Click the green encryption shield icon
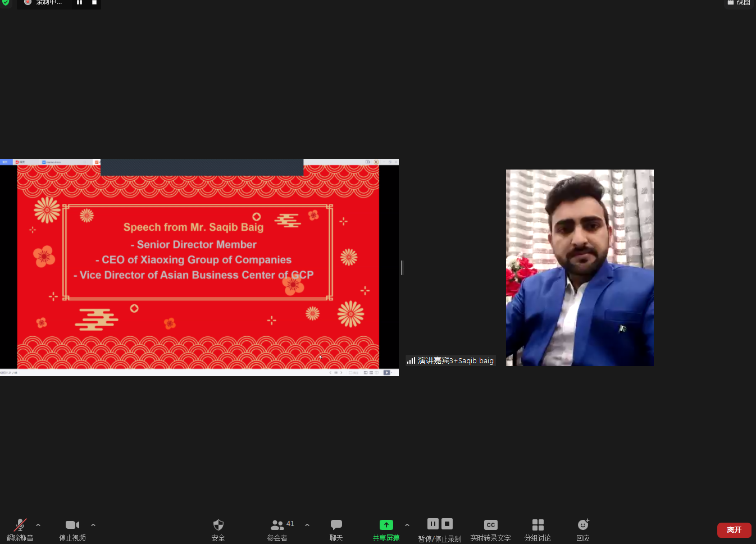756x544 pixels. tap(6, 2)
